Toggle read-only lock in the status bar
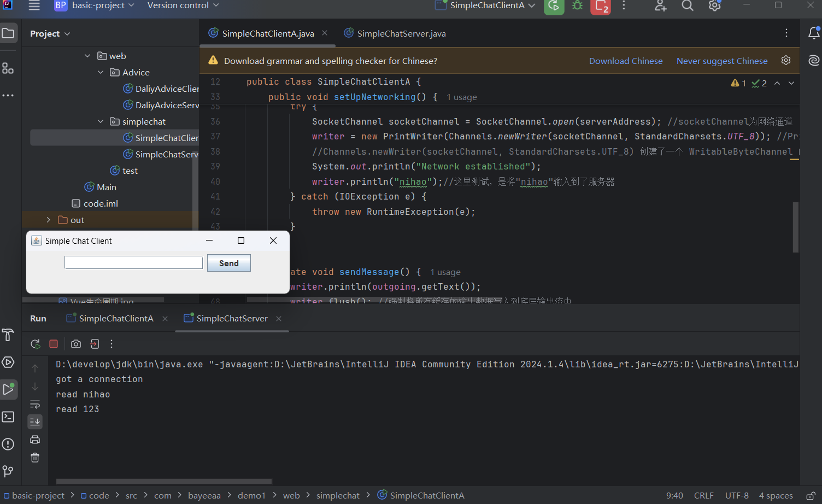The height and width of the screenshot is (504, 822). tap(811, 495)
